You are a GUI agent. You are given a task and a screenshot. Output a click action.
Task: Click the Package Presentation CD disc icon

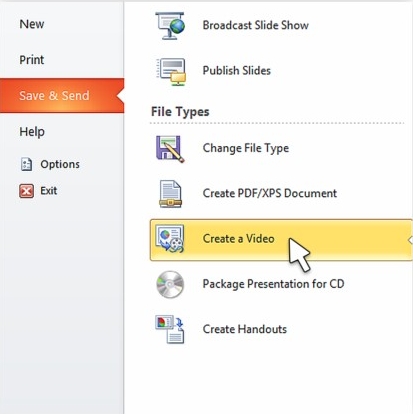pyautogui.click(x=170, y=284)
